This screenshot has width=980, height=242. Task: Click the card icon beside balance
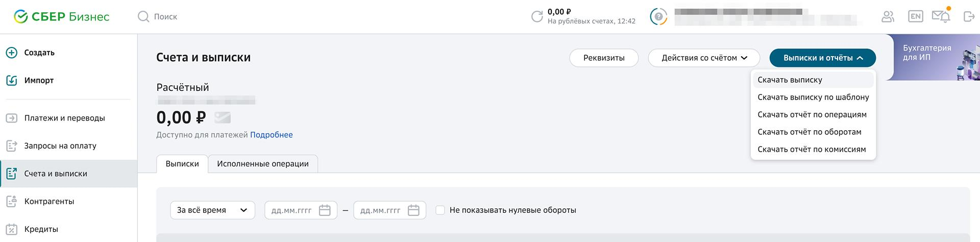point(223,118)
